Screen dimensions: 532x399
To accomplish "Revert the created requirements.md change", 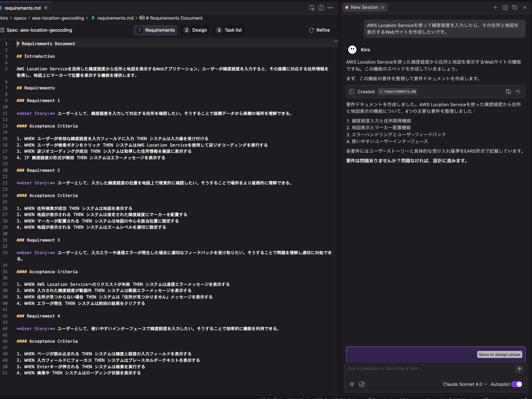I will click(x=518, y=92).
